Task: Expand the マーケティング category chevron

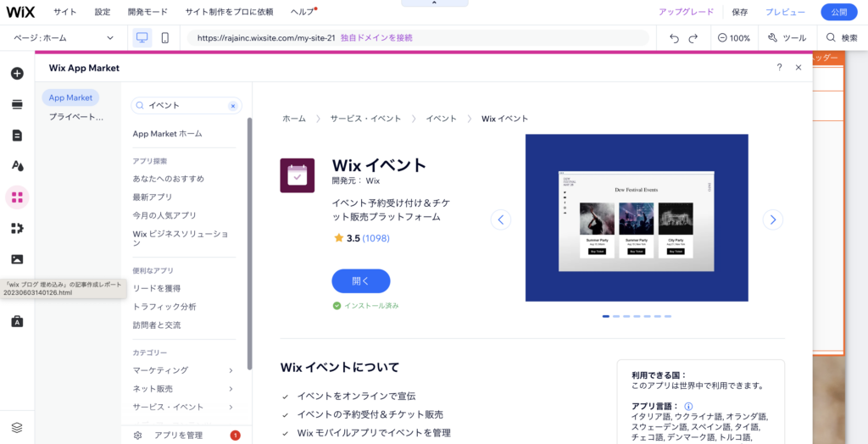Action: pyautogui.click(x=231, y=370)
